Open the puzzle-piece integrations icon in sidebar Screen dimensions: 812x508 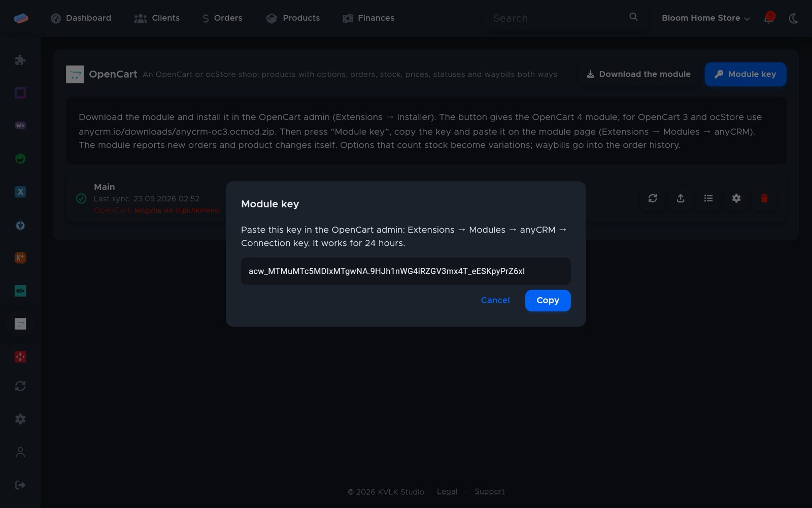tap(20, 60)
